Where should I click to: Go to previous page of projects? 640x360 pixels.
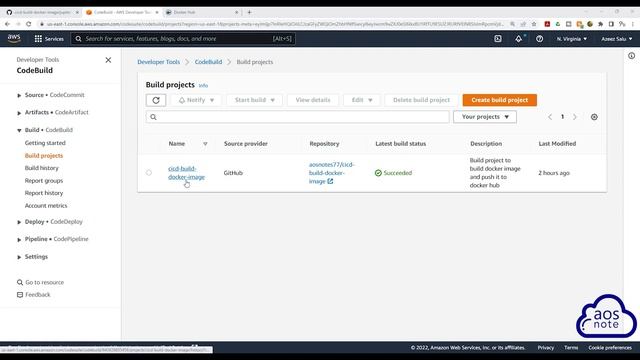(550, 117)
